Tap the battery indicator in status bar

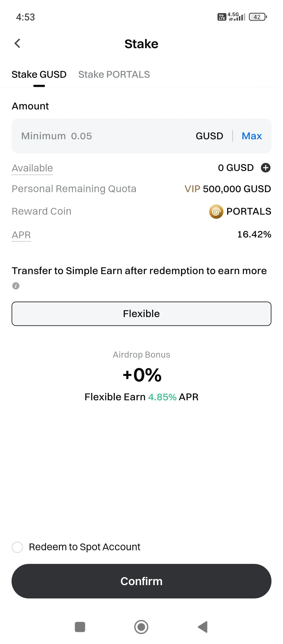click(258, 17)
